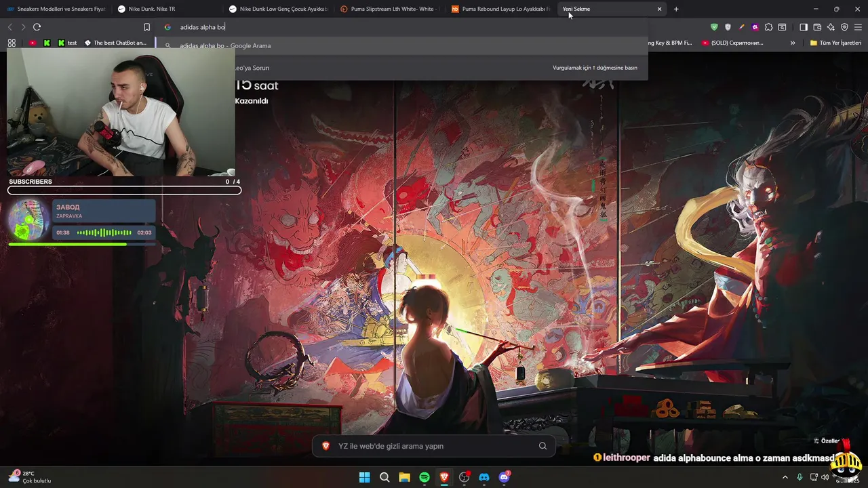The width and height of the screenshot is (868, 488).
Task: Open the network icon in the system tray
Action: coord(814,477)
